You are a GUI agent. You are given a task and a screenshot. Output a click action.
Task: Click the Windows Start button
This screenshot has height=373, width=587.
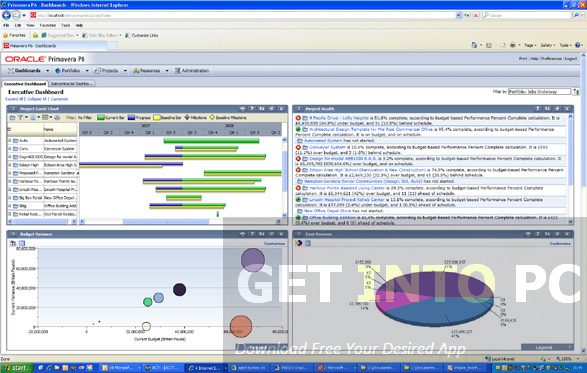[x=15, y=368]
